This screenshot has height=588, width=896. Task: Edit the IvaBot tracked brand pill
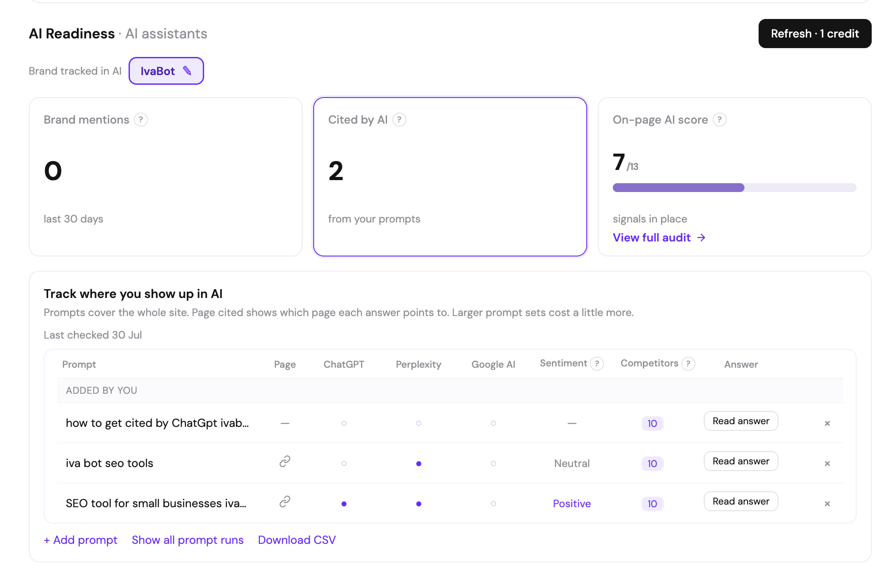point(166,71)
